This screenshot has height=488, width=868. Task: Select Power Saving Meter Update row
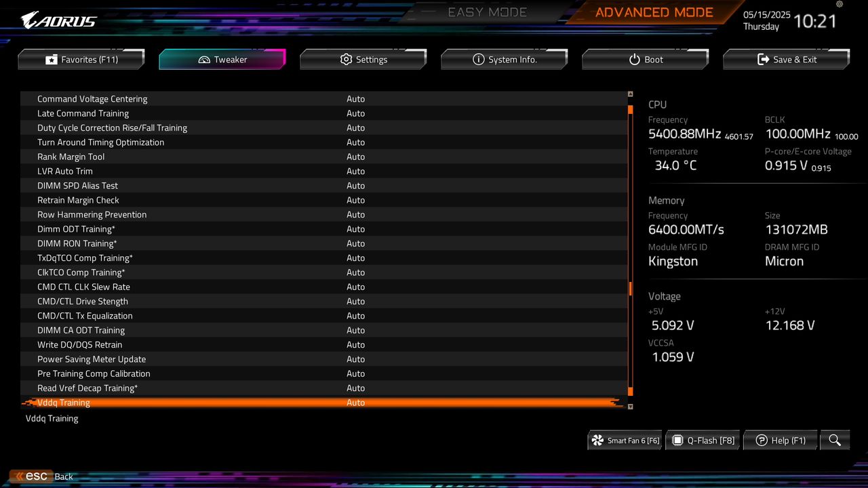coord(323,359)
